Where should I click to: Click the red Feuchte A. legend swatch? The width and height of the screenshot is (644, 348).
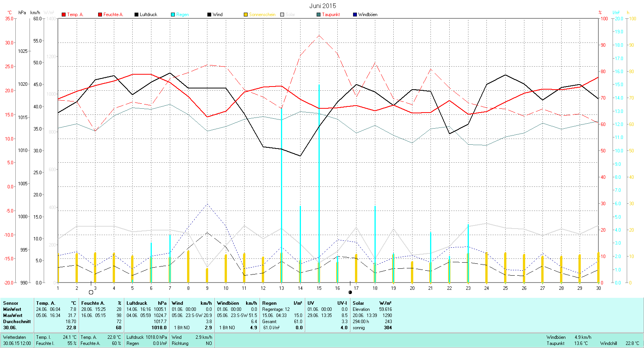point(100,15)
